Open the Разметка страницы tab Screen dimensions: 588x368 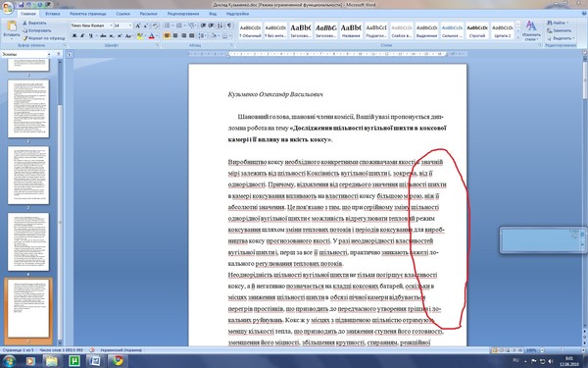pos(88,14)
